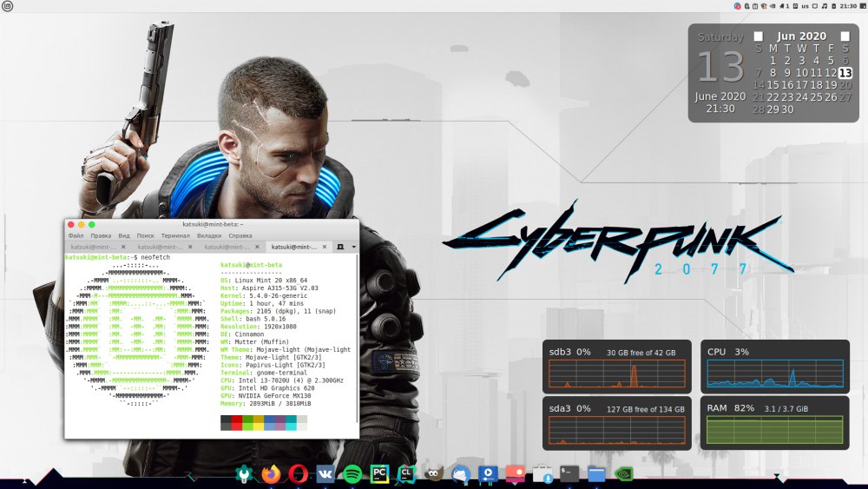Open the Вид menu in terminal
The image size is (868, 489).
(x=124, y=235)
